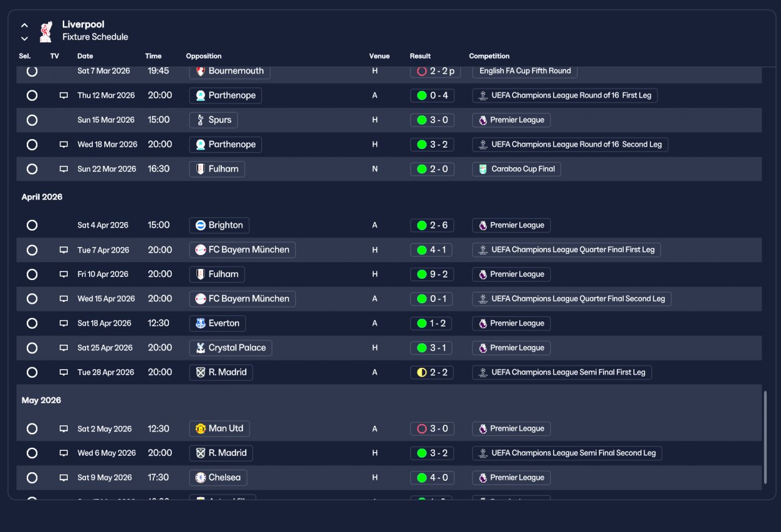
Task: Click the Brighton club badge
Action: tap(200, 225)
